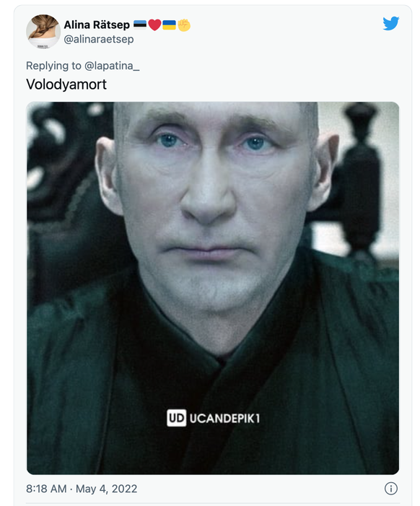This screenshot has width=420, height=506.
Task: Open the Alina Rätsep display name link
Action: [x=97, y=25]
